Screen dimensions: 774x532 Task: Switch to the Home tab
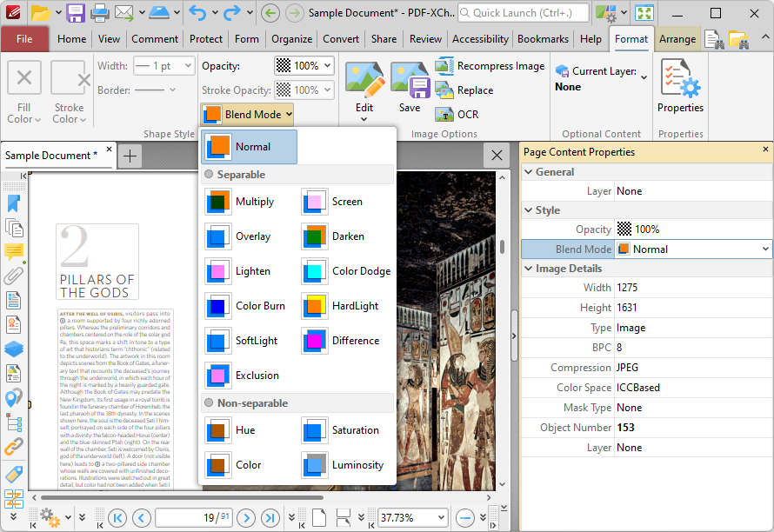point(71,39)
